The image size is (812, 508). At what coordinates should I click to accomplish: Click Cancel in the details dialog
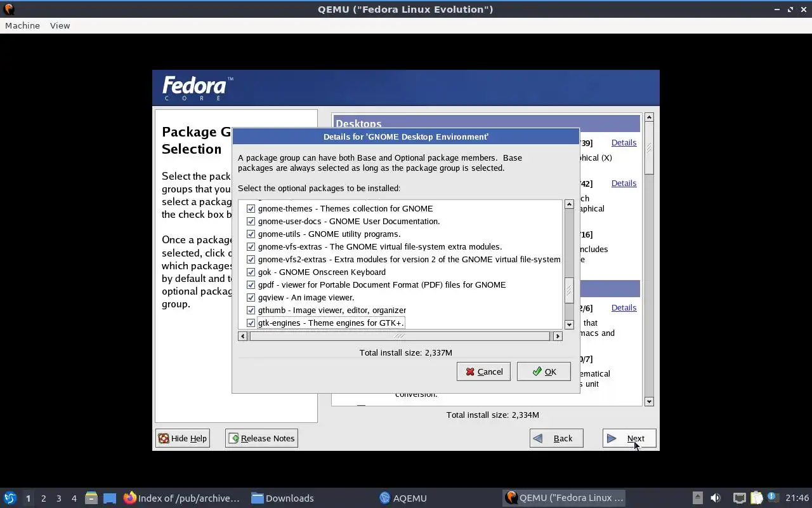483,371
